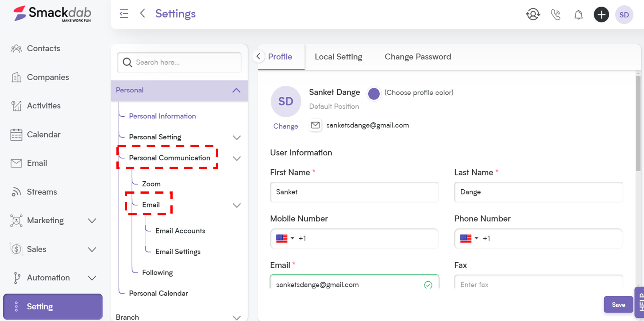Image resolution: width=644 pixels, height=321 pixels.
Task: Open the Calendar section
Action: point(43,134)
